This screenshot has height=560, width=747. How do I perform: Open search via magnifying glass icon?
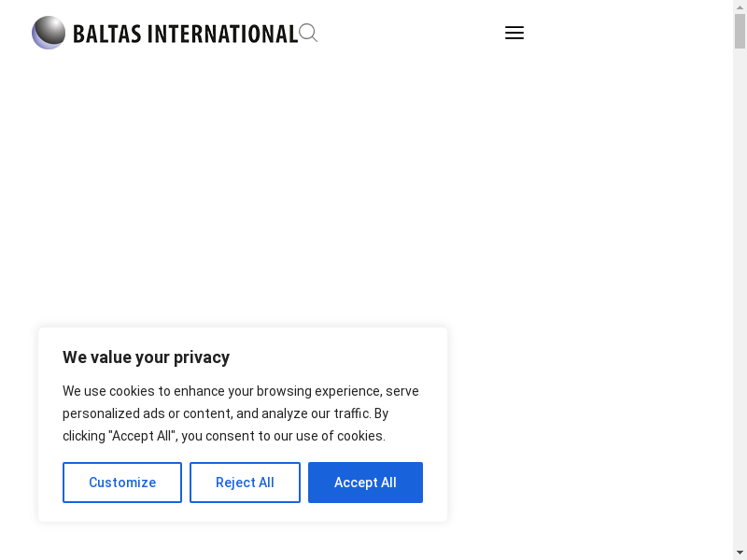[308, 34]
